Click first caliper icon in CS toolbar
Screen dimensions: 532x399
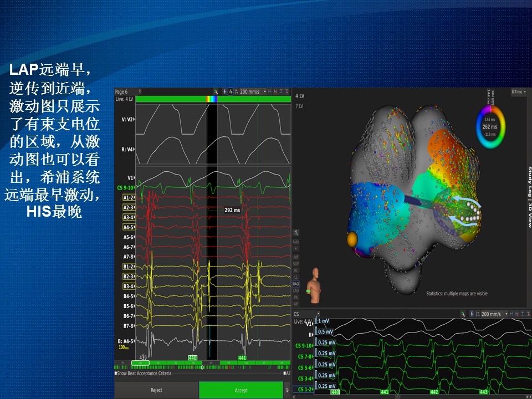[x=511, y=314]
